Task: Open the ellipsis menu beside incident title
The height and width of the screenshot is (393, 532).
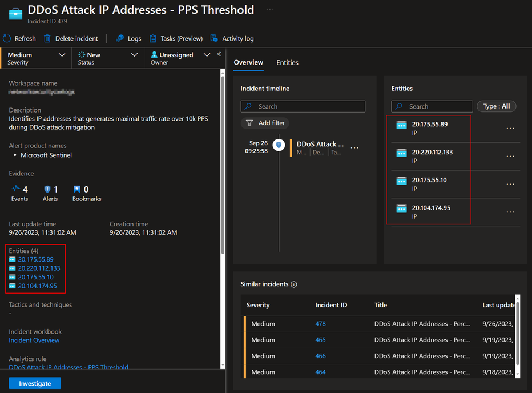Action: point(270,10)
